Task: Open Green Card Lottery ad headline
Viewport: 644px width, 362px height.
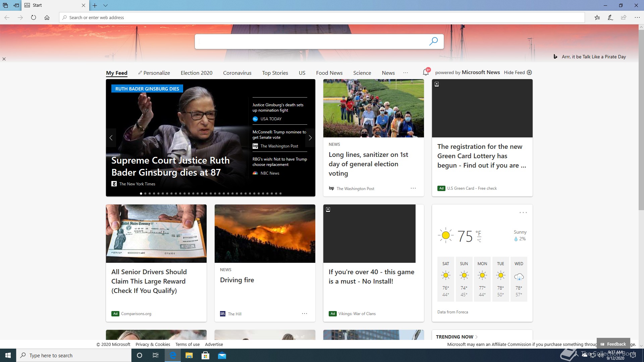Action: [x=482, y=156]
